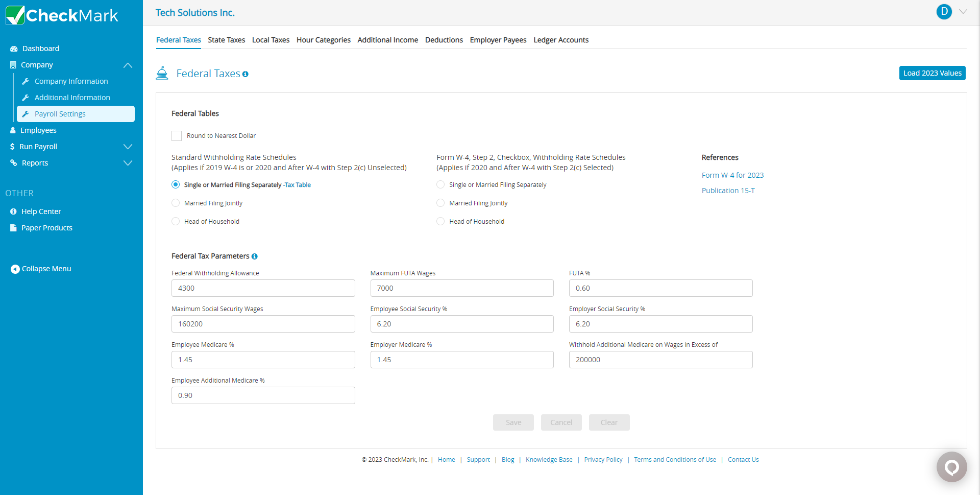Open the user profile avatar D
This screenshot has width=980, height=495.
pyautogui.click(x=944, y=12)
